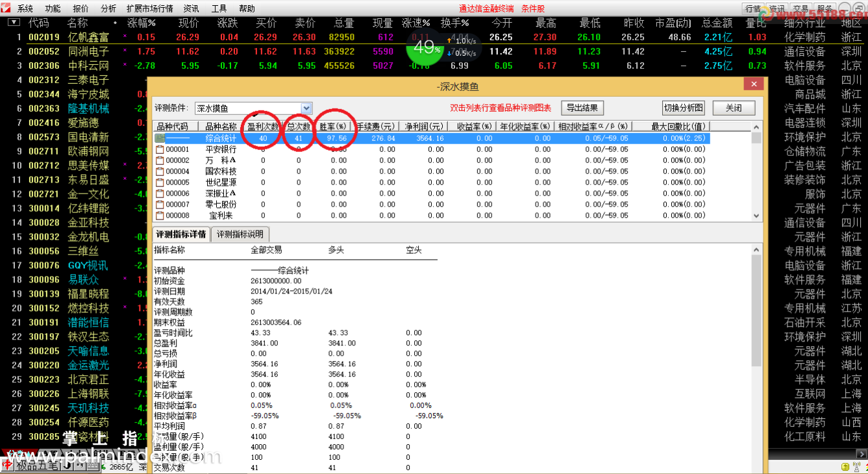Click the clipboard icon for 000001 平安银行
Image resolution: width=868 pixels, height=474 pixels.
160,149
